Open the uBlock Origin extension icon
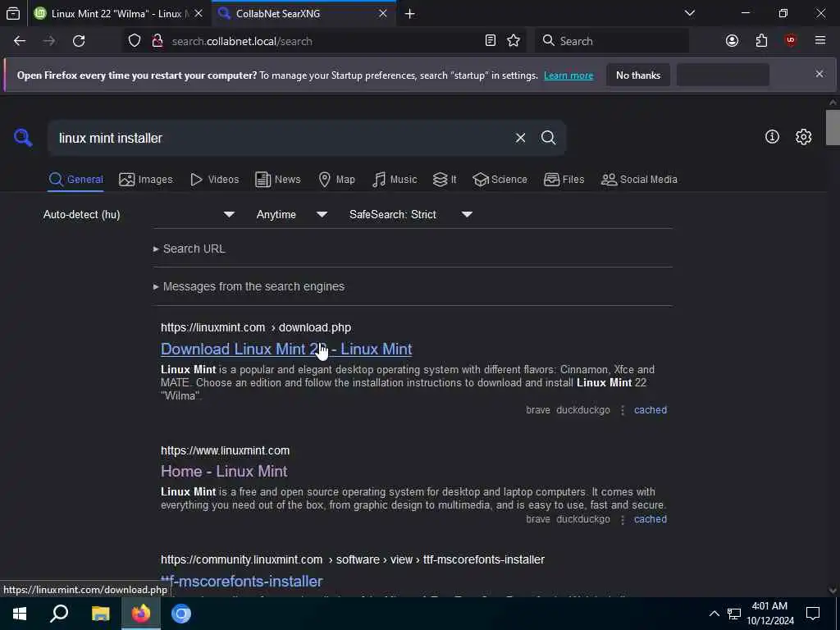The width and height of the screenshot is (840, 630). point(791,41)
